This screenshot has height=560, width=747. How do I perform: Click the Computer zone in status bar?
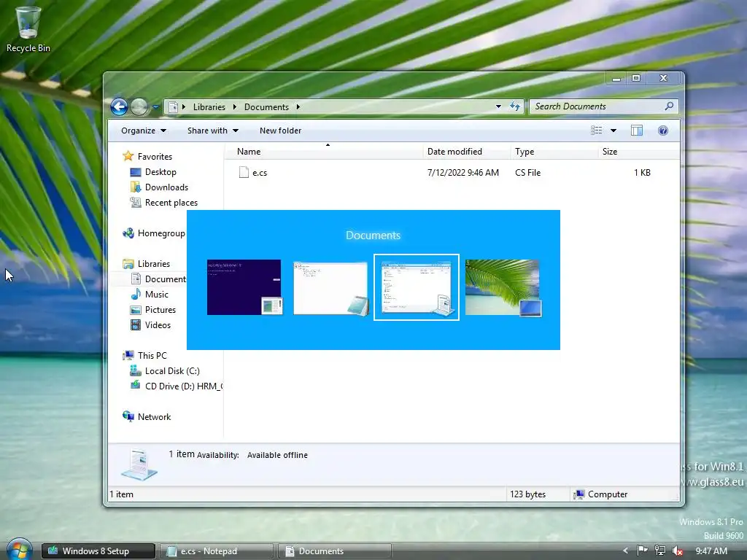(600, 494)
